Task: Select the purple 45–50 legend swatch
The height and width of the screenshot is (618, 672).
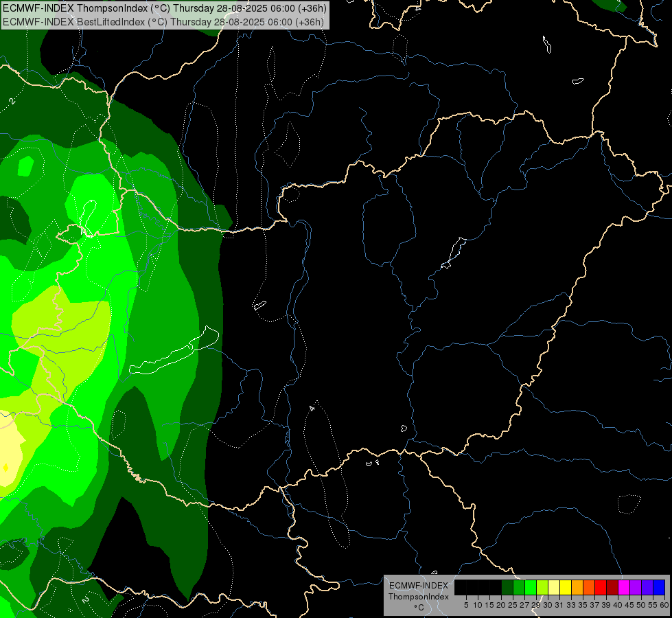Action: point(635,587)
